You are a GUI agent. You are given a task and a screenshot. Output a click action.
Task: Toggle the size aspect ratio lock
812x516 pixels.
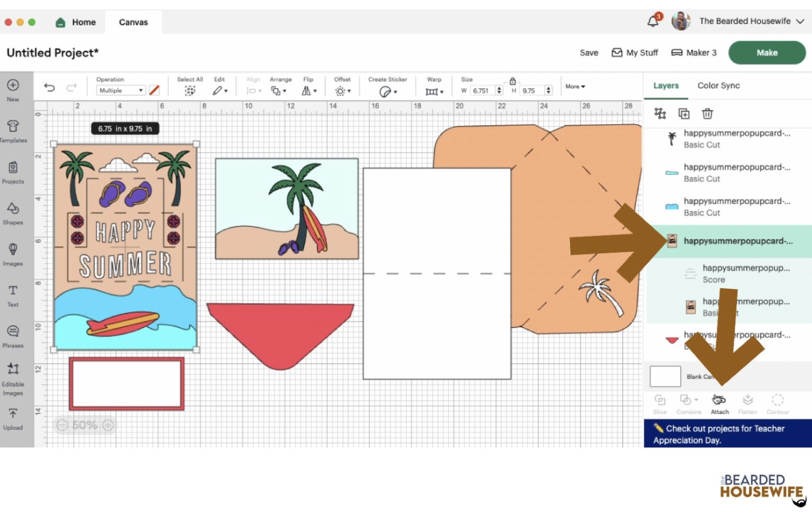tap(512, 81)
